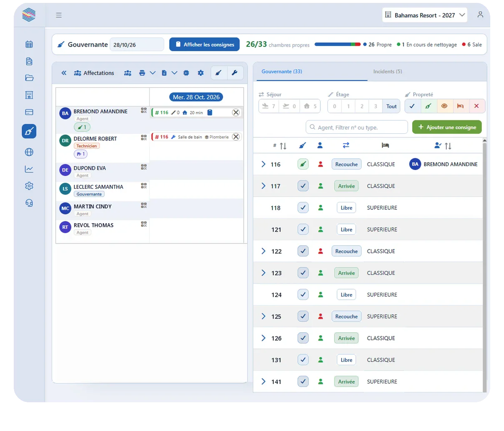Toggle the broom cleaning view button
The height and width of the screenshot is (431, 504).
[219, 73]
